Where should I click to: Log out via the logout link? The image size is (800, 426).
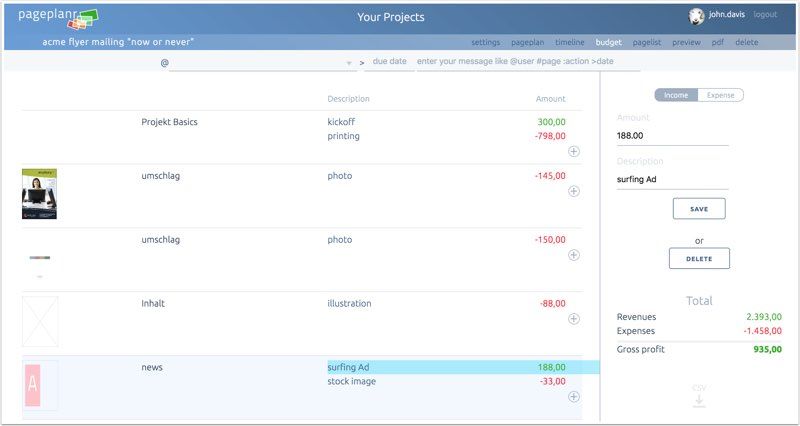[765, 15]
